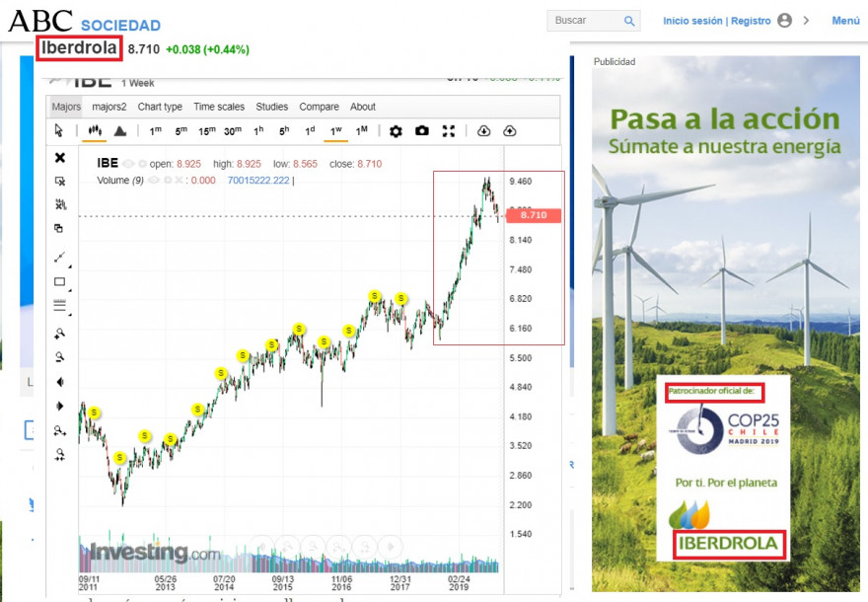This screenshot has height=602, width=868.
Task: Enter fullscreen chart mode icon
Action: point(449,131)
